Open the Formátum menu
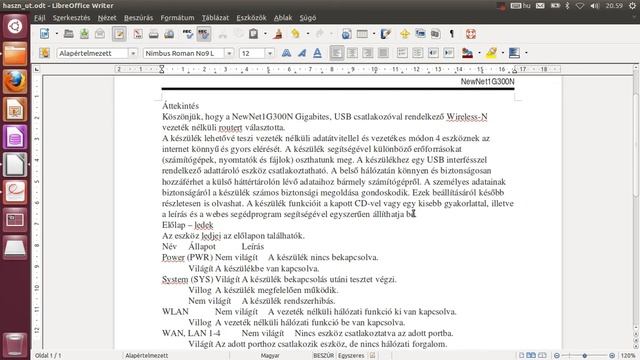The width and height of the screenshot is (640, 360). point(177,18)
